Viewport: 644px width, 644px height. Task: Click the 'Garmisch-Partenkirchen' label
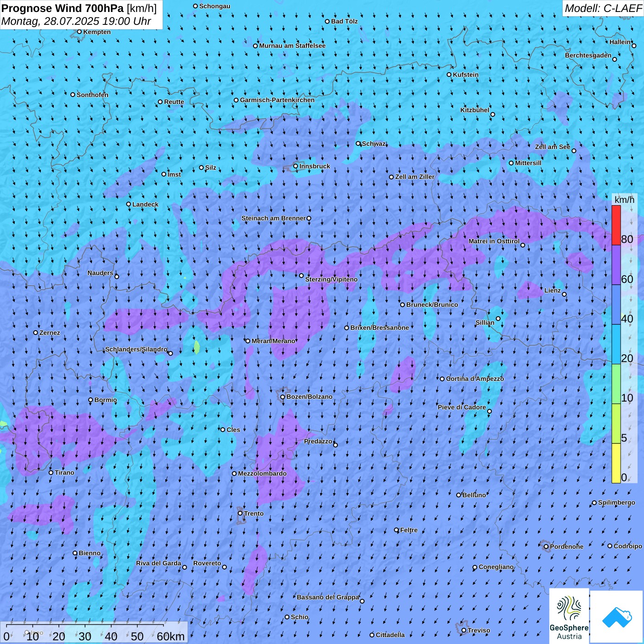pyautogui.click(x=277, y=100)
